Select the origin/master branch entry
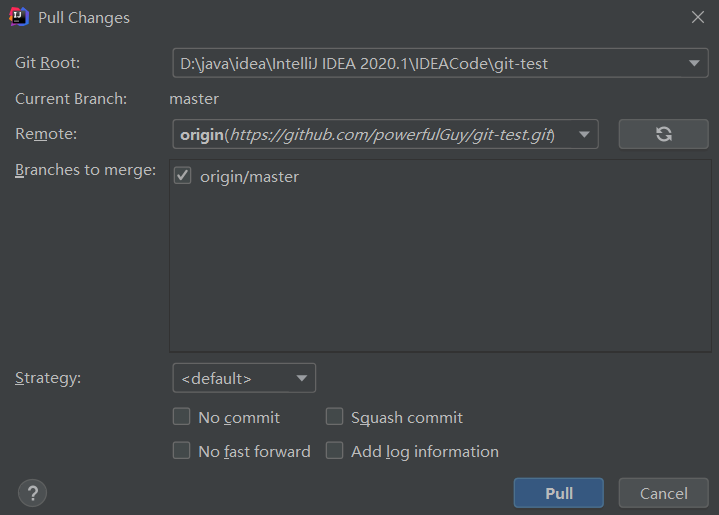Screen dimensions: 719x515 249,177
